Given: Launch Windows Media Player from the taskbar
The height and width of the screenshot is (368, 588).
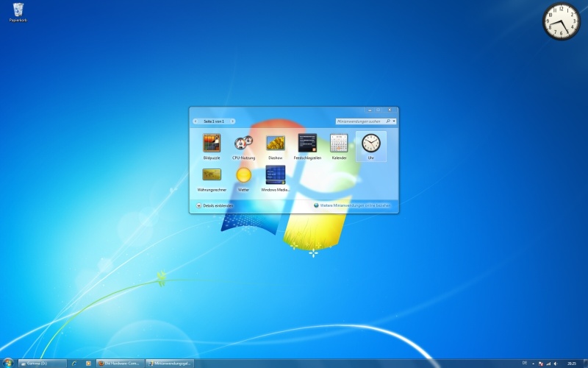Looking at the screenshot, I should pyautogui.click(x=88, y=364).
